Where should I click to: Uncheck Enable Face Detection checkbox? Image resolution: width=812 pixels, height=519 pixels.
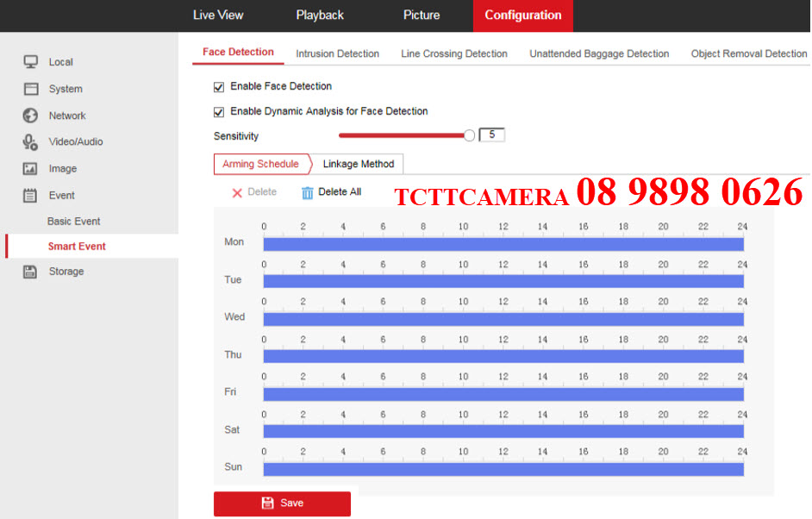219,87
